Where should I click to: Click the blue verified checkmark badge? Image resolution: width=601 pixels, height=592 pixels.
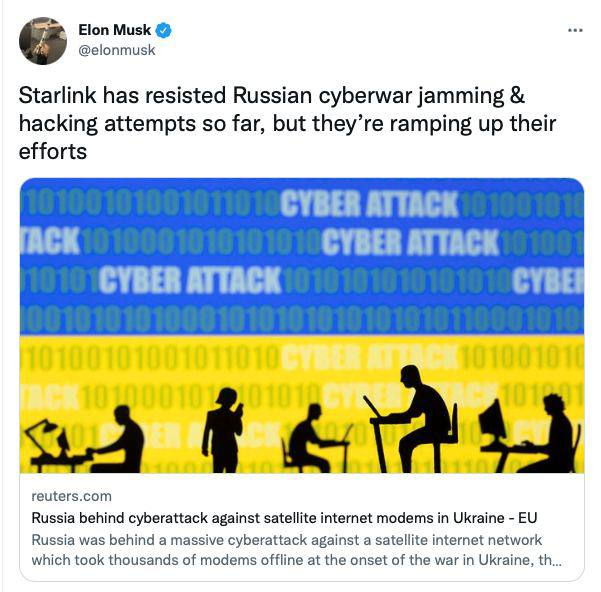tap(164, 30)
